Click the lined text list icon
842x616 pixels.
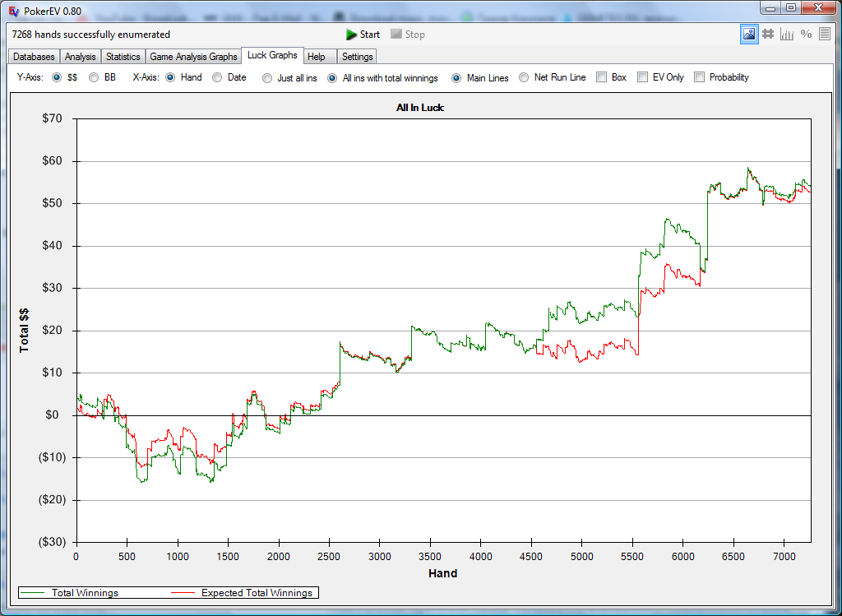point(825,34)
